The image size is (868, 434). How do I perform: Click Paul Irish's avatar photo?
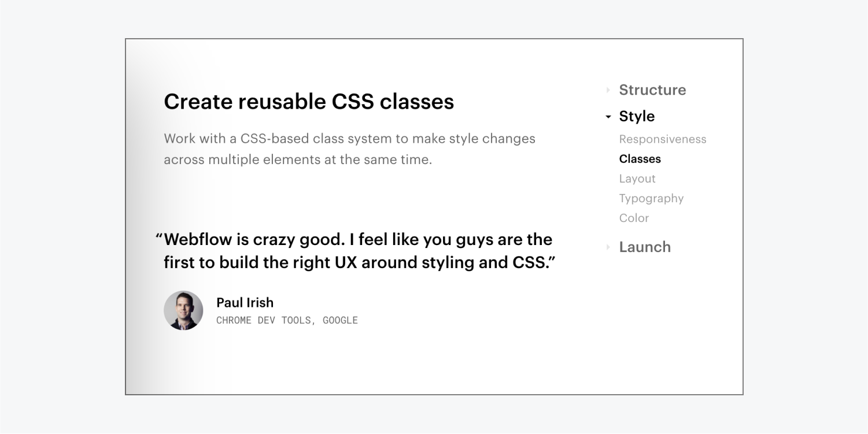click(183, 310)
